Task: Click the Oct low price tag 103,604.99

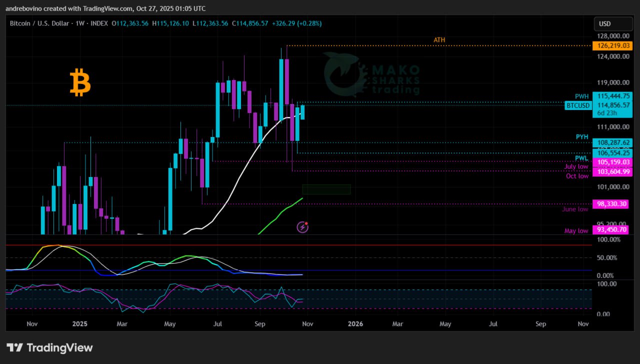Action: (612, 171)
